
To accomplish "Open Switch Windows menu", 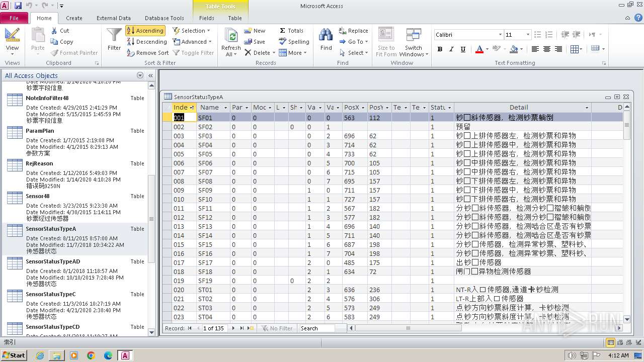I will pyautogui.click(x=414, y=42).
